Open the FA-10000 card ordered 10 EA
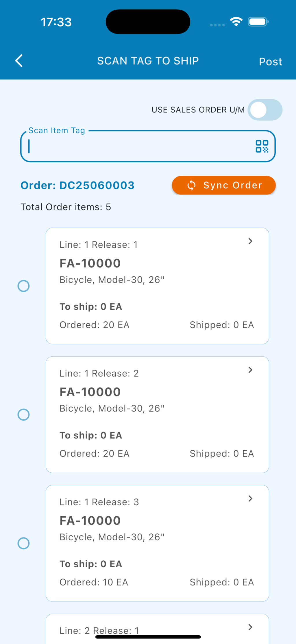296x644 pixels. [x=157, y=543]
